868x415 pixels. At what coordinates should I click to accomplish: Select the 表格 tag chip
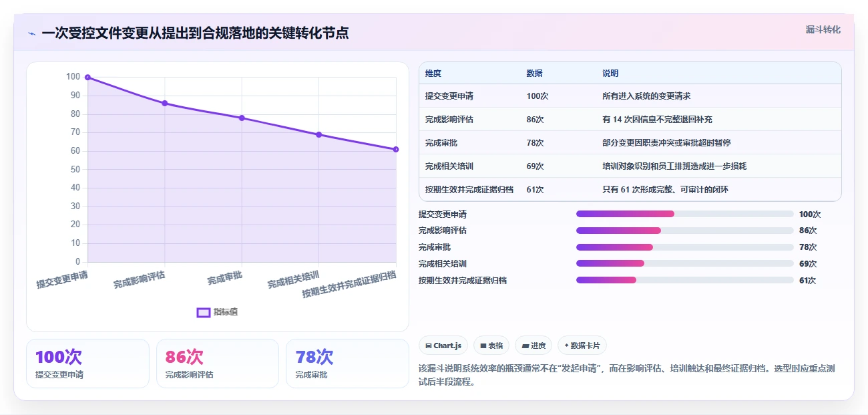491,345
